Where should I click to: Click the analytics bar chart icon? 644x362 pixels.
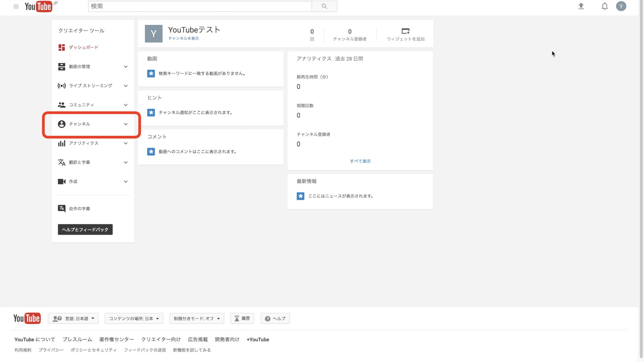pyautogui.click(x=62, y=143)
